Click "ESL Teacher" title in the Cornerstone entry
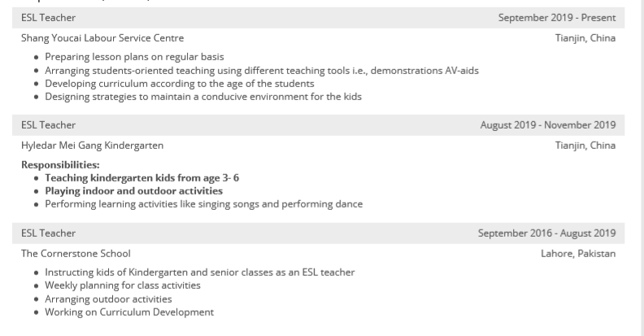The image size is (644, 336). [48, 233]
